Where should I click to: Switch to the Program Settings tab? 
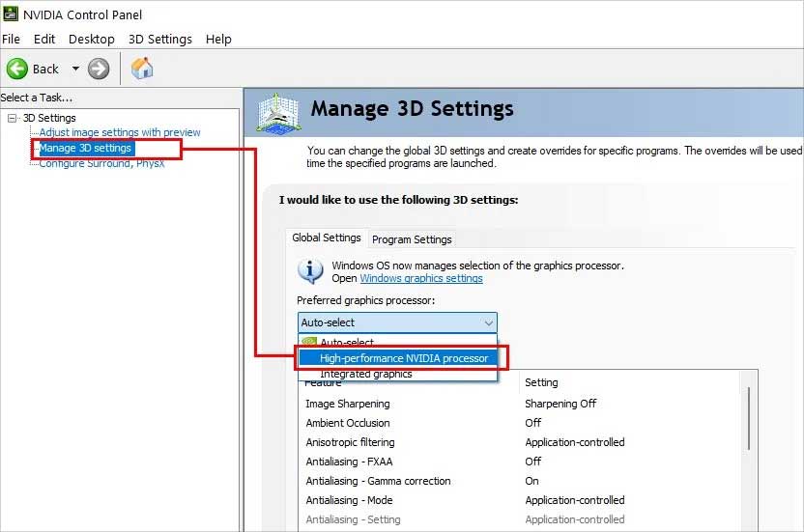(x=412, y=239)
